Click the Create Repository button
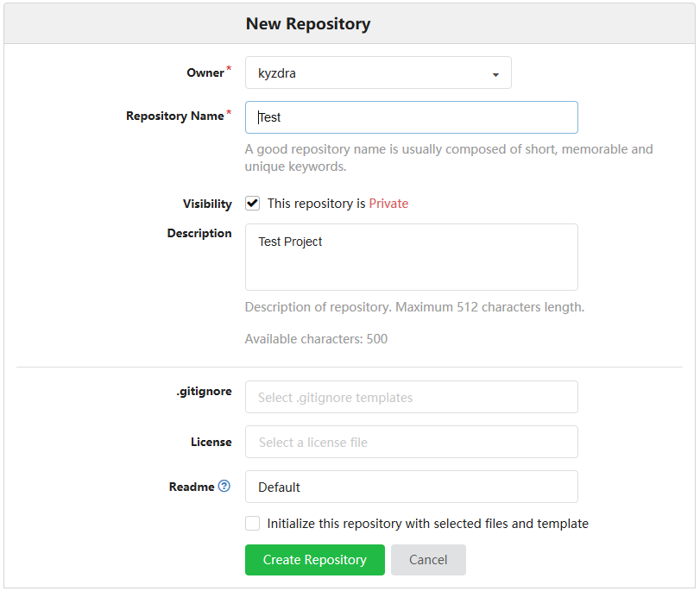This screenshot has width=700, height=591. point(315,560)
